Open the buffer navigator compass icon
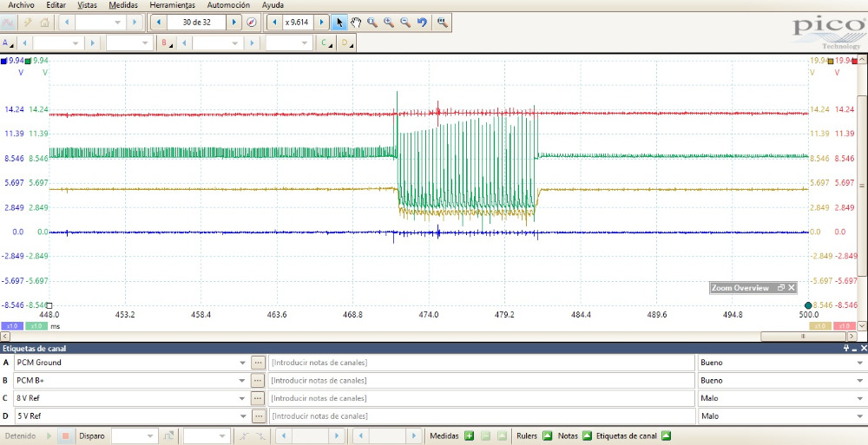The width and height of the screenshot is (868, 445). tap(252, 22)
